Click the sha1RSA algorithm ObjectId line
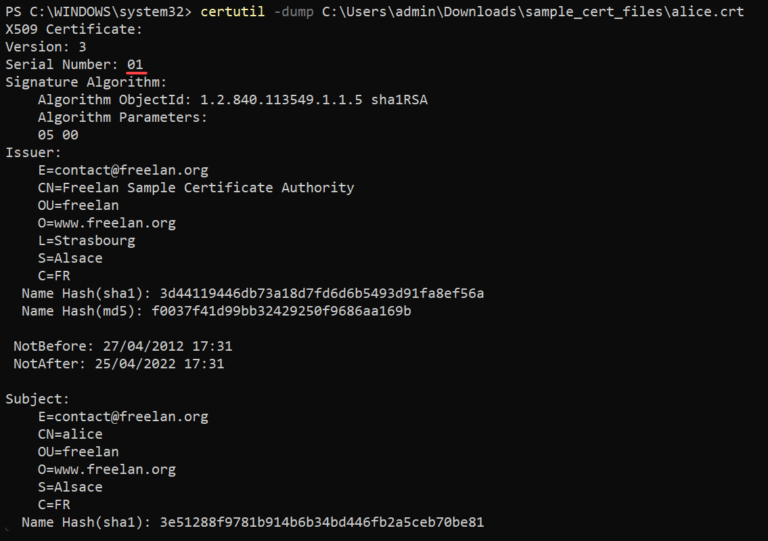This screenshot has width=768, height=541. (233, 99)
